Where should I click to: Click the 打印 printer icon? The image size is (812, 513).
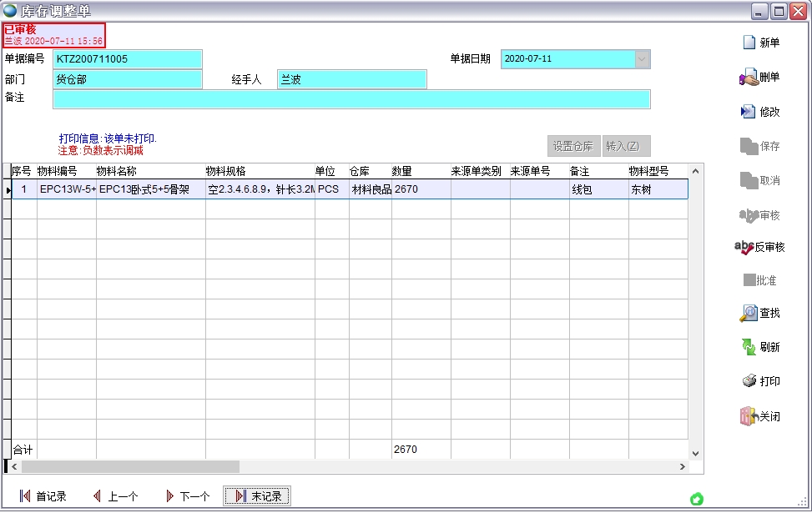[749, 381]
